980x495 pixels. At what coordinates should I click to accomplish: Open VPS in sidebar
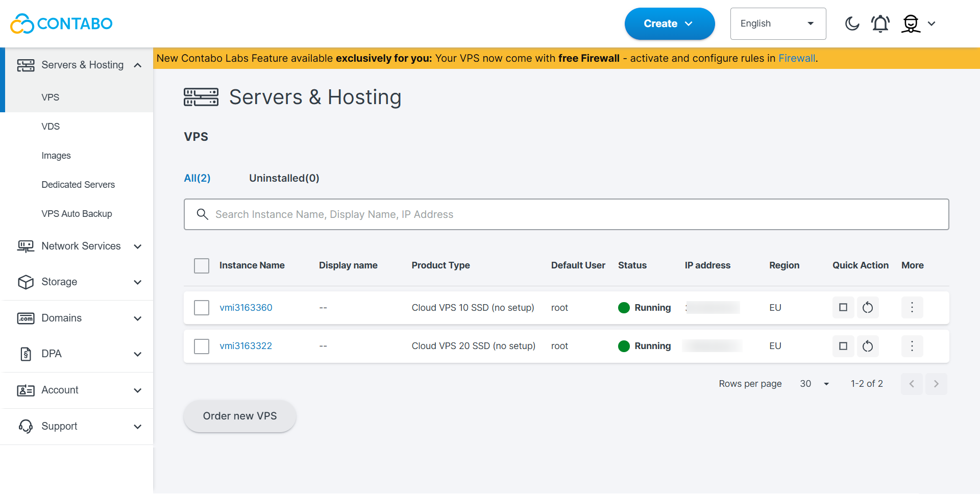tap(51, 97)
